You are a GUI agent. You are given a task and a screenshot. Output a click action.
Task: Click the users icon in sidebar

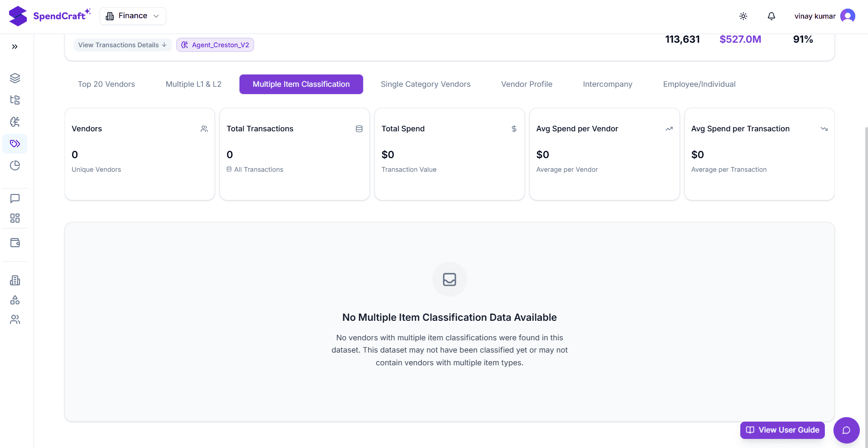tap(15, 320)
